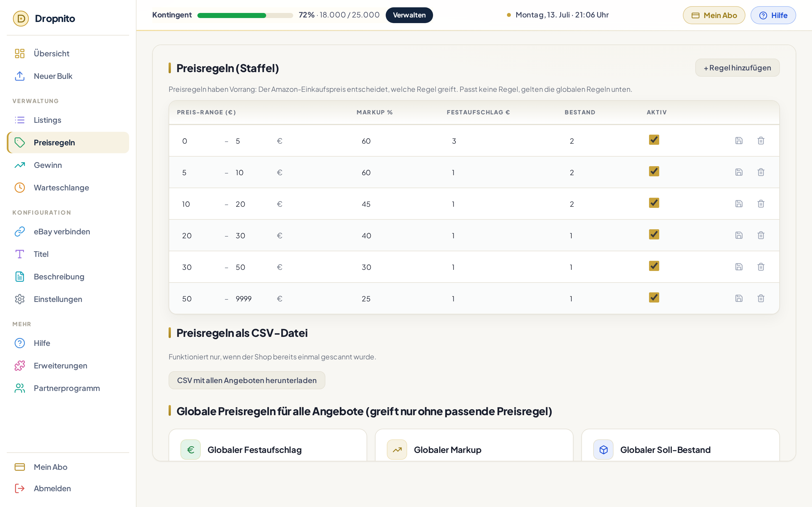Click the save icon for the 0–5 € rule

(739, 141)
